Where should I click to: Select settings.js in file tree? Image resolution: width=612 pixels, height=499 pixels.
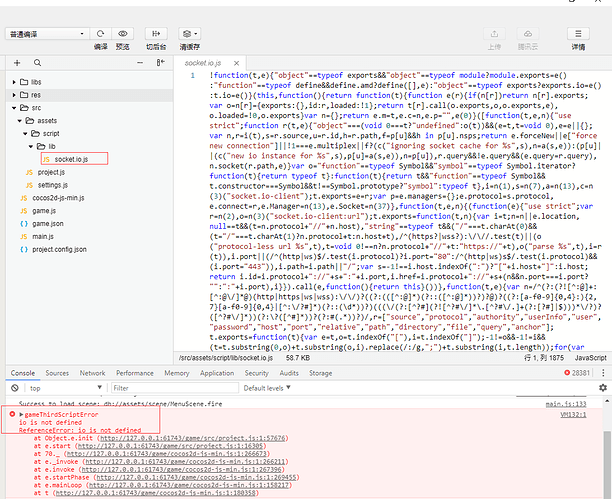tap(53, 185)
